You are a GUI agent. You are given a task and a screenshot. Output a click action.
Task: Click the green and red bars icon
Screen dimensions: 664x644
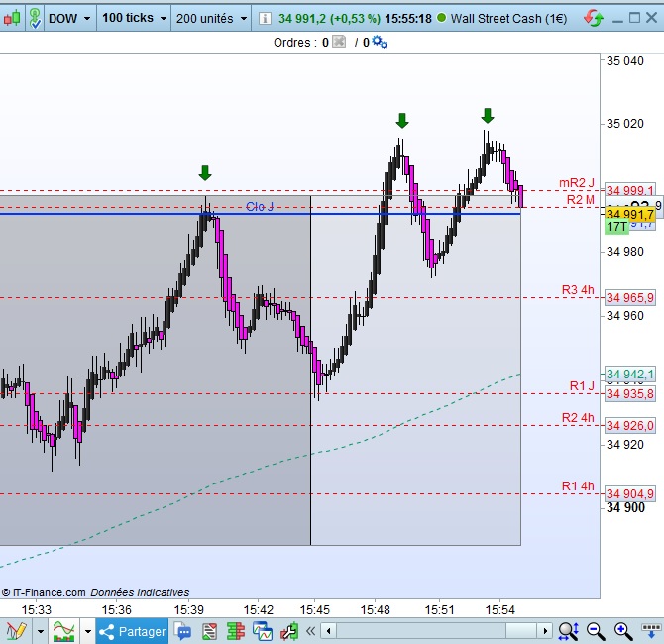[x=236, y=631]
